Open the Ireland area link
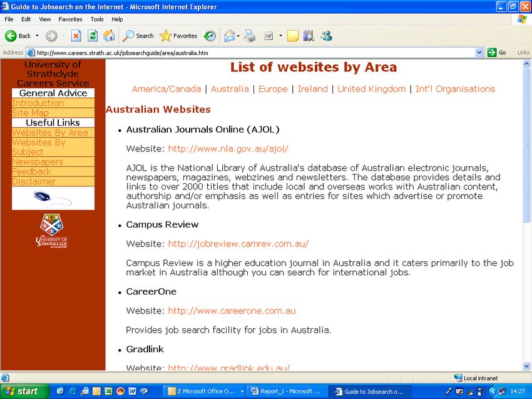The height and width of the screenshot is (399, 532). [x=312, y=89]
